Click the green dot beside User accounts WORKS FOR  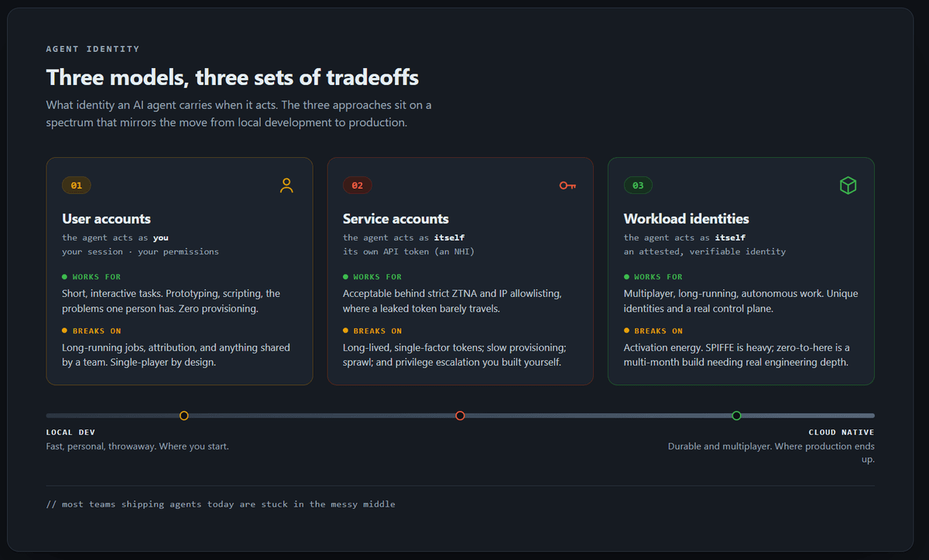pyautogui.click(x=65, y=277)
